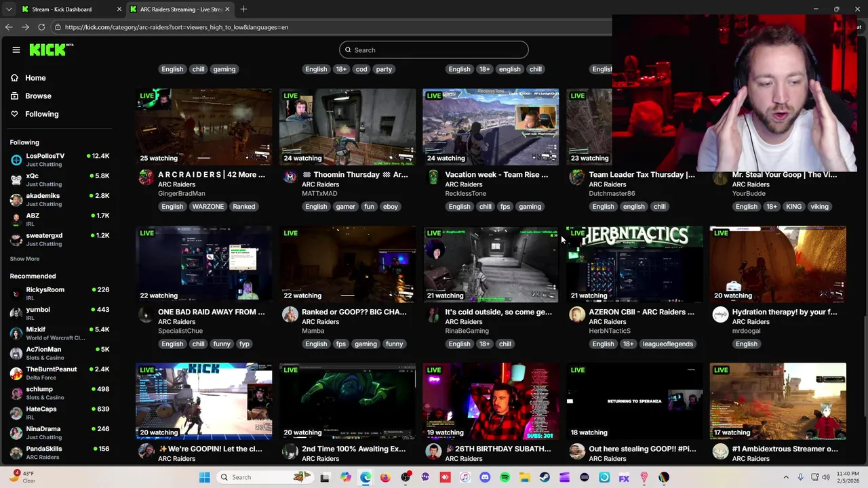Click the TheBurntPeanut avatar icon
Viewport: 868px width, 488px height.
(16, 373)
